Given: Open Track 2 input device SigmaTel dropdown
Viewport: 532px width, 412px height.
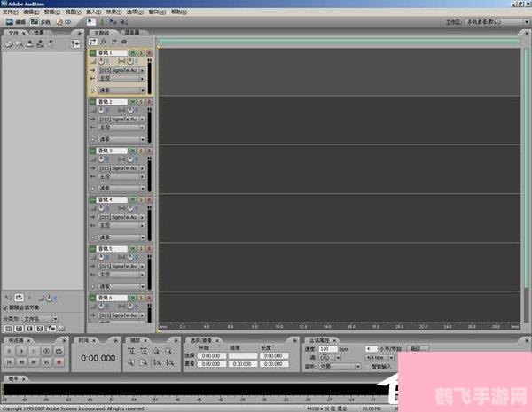Looking at the screenshot, I should pos(121,120).
